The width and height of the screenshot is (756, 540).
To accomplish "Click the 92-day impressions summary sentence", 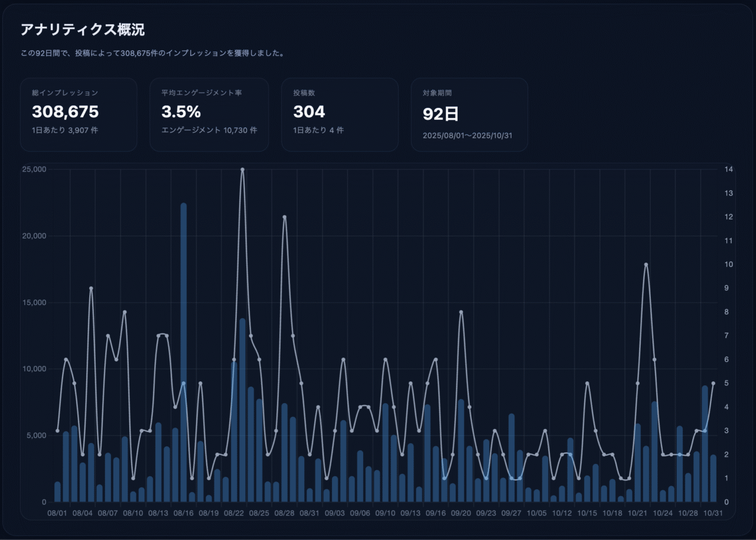I will (153, 53).
